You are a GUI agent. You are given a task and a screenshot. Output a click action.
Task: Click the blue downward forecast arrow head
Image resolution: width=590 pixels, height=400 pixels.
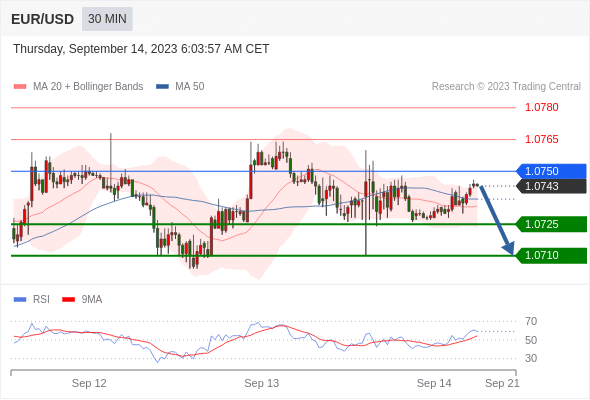point(509,248)
